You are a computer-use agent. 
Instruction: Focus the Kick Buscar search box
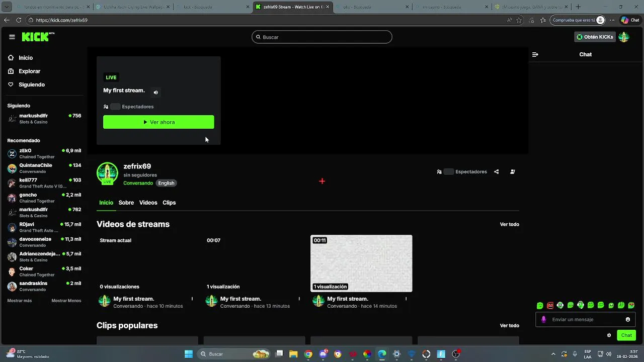(322, 37)
